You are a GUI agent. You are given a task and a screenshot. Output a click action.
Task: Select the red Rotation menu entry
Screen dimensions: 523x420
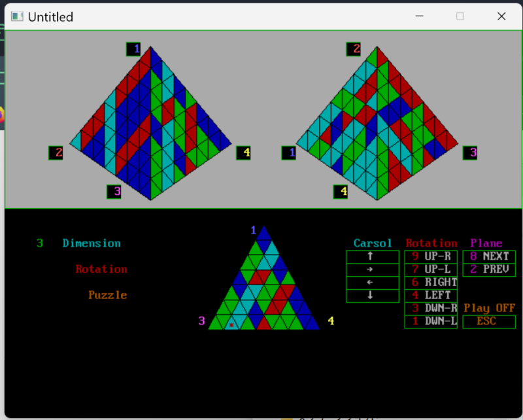click(x=101, y=270)
